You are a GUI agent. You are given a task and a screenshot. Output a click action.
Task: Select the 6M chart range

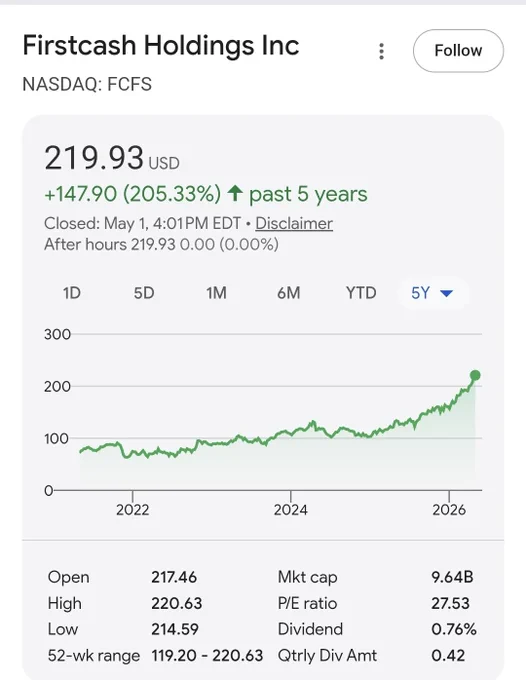(x=288, y=293)
